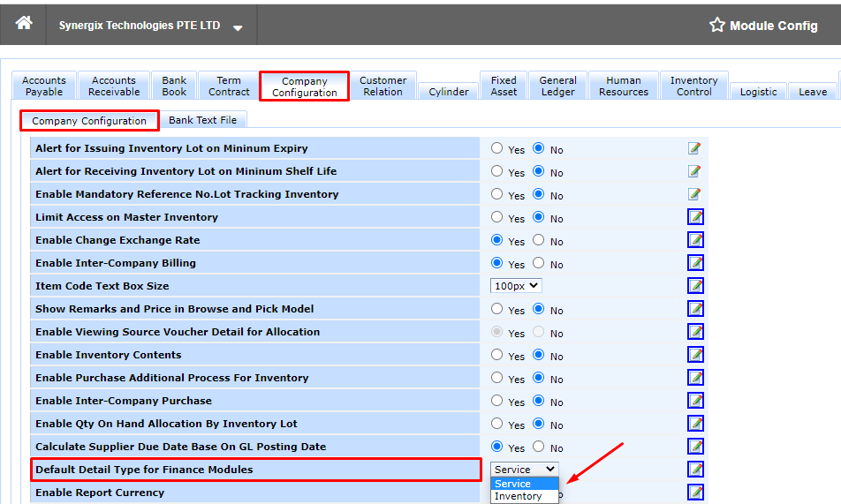Select the Company Configuration sub-tab
Image resolution: width=841 pixels, height=504 pixels.
tap(89, 121)
